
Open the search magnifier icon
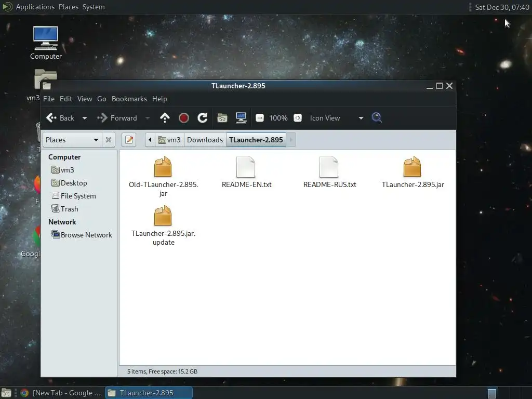pos(377,118)
